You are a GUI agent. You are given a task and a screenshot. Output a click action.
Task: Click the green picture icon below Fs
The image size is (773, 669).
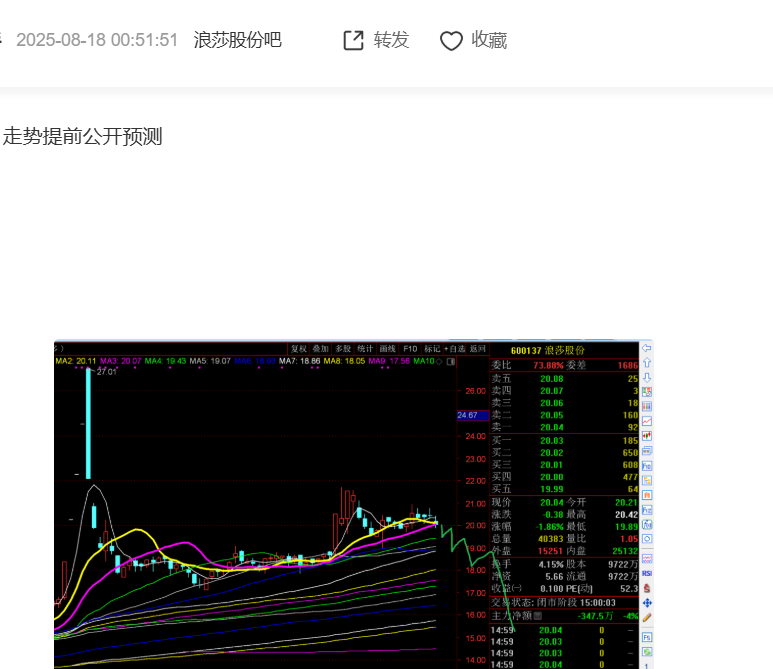(647, 652)
